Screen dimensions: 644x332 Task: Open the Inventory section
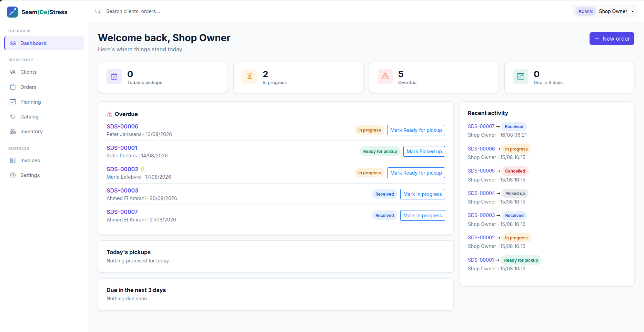tap(44, 132)
